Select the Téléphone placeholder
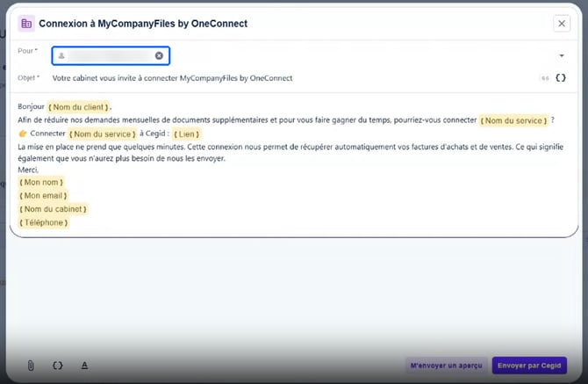 (44, 222)
